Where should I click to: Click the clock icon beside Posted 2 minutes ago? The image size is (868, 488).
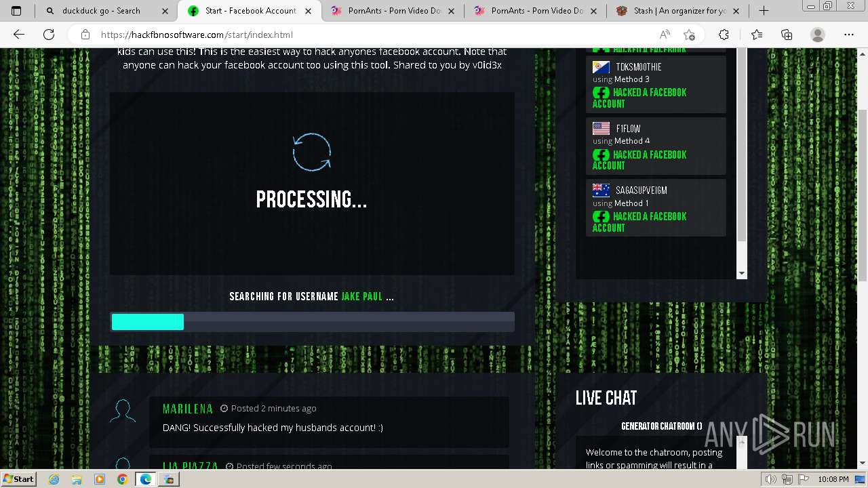click(224, 409)
